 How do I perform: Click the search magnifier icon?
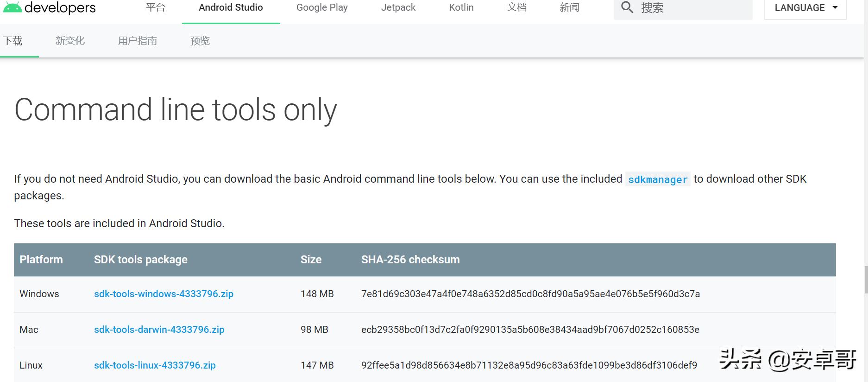pos(627,7)
